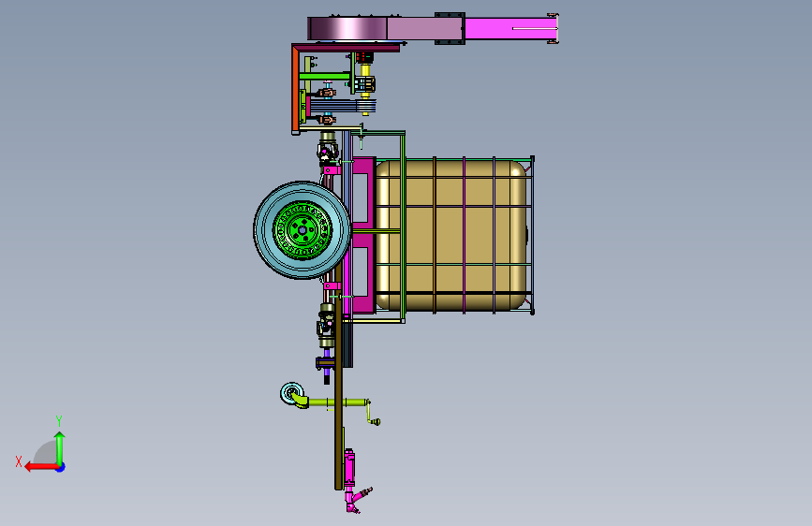Click the green Y axis arrow of triad
The image size is (812, 526).
60,448
